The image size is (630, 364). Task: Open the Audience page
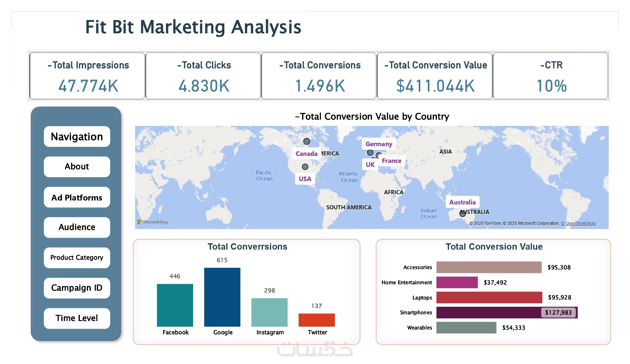(77, 227)
